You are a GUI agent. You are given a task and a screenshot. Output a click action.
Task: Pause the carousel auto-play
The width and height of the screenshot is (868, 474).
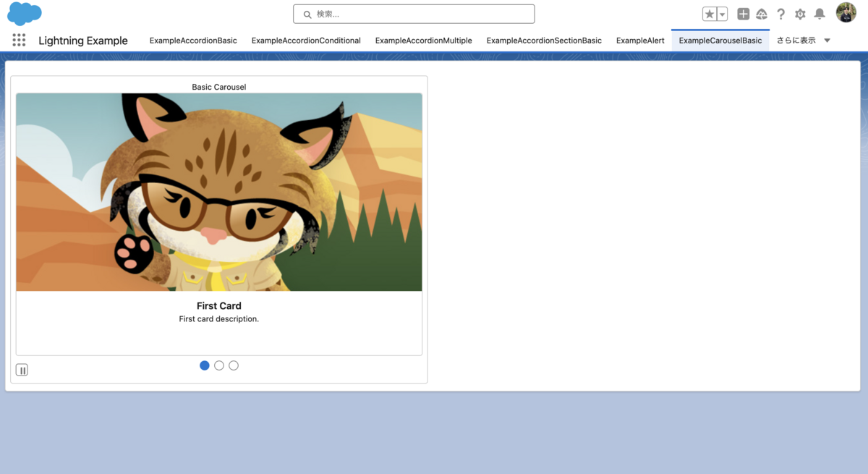coord(22,369)
